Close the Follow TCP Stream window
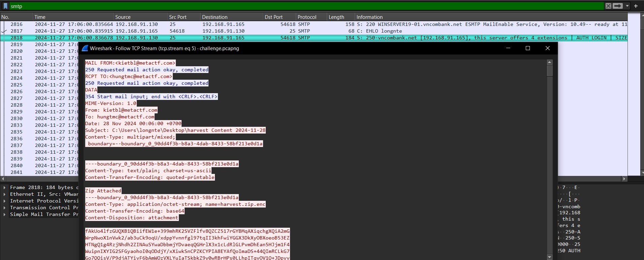 (548, 48)
